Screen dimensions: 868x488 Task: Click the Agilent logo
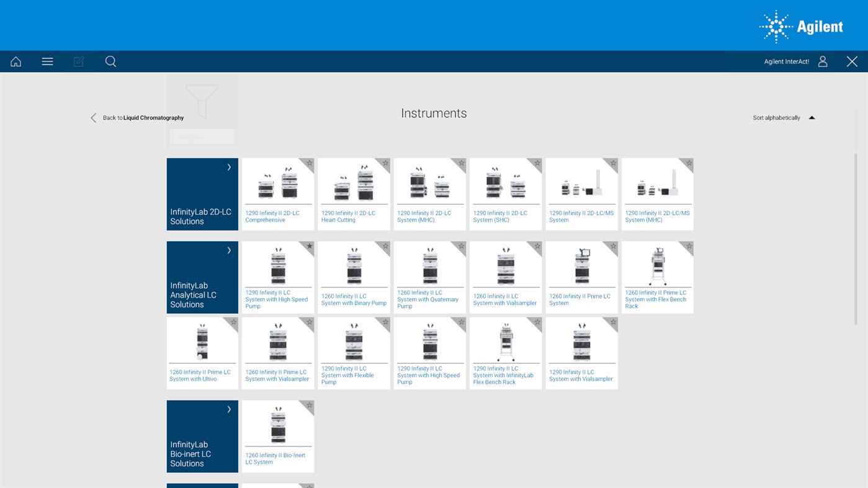[801, 27]
